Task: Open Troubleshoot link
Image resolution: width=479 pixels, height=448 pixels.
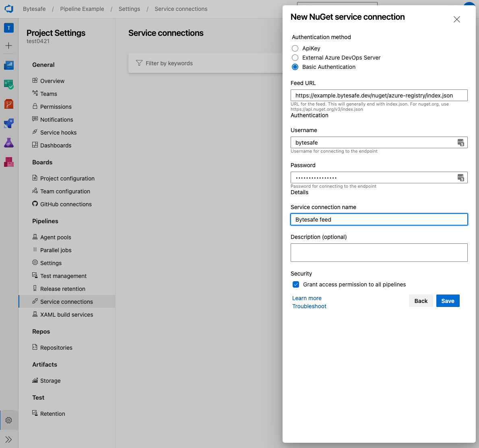Action: tap(309, 306)
